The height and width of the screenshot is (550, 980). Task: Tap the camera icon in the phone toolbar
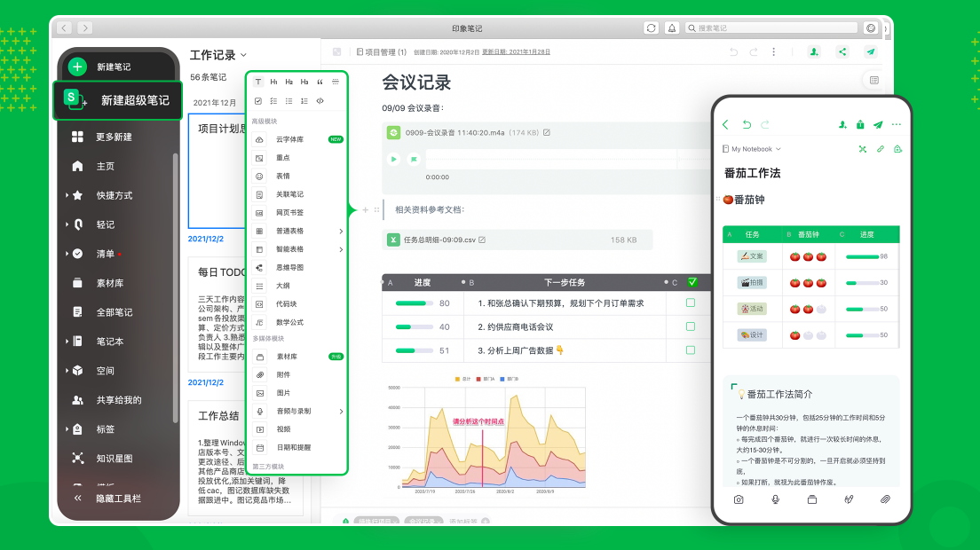click(x=739, y=499)
